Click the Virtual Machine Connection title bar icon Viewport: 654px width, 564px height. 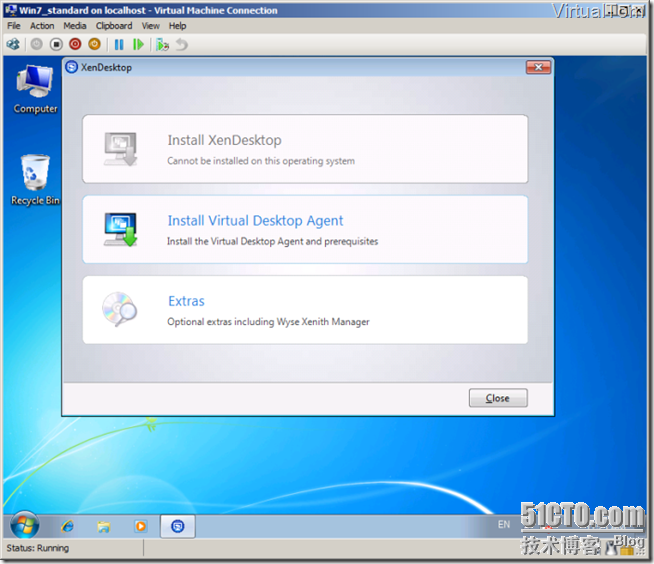(x=11, y=10)
